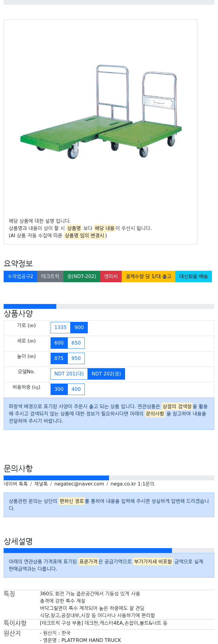218x644 pixels.
Task: Click the 대신화물 배송 shipping tag
Action: (193, 276)
